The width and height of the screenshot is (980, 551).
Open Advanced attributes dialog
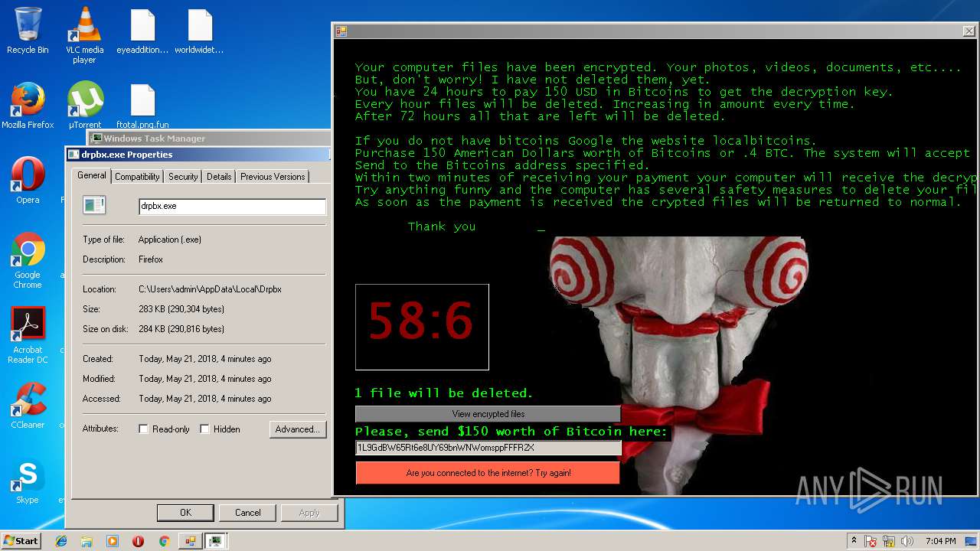298,429
